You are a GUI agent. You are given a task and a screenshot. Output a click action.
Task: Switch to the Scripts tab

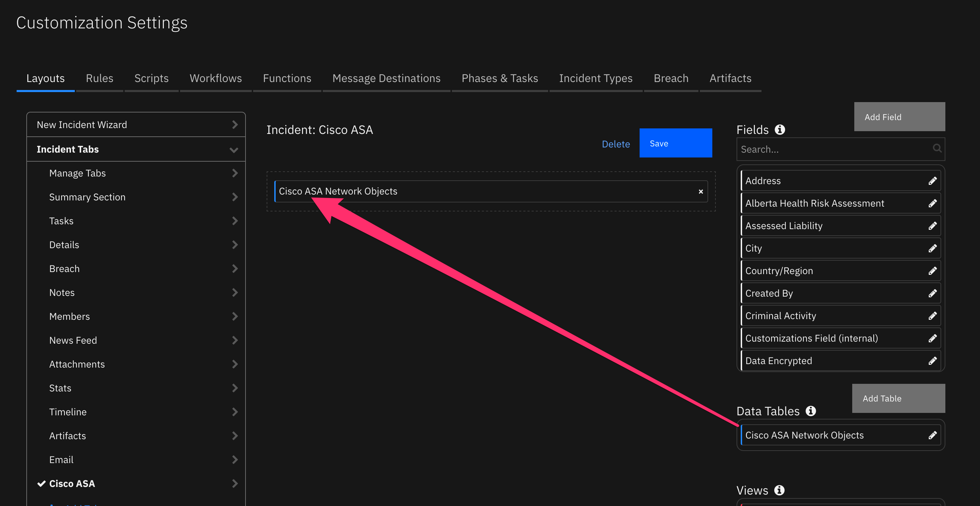(151, 78)
